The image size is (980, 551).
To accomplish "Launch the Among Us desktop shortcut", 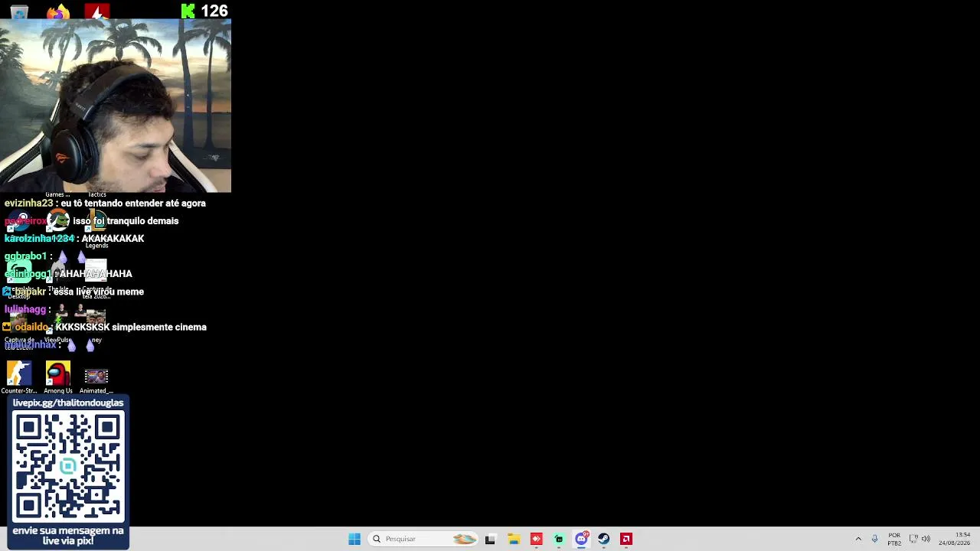I will pyautogui.click(x=58, y=377).
